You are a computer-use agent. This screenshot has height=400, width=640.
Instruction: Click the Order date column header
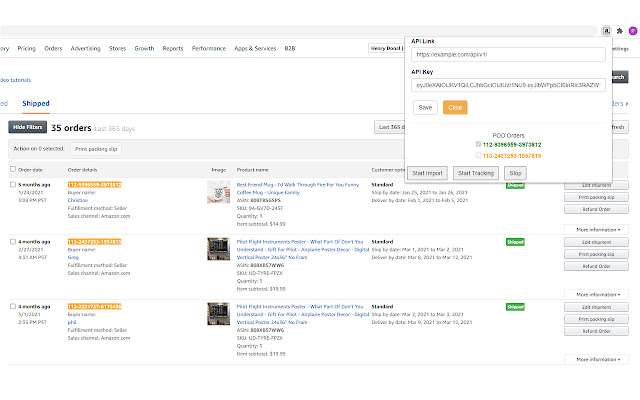click(x=30, y=170)
